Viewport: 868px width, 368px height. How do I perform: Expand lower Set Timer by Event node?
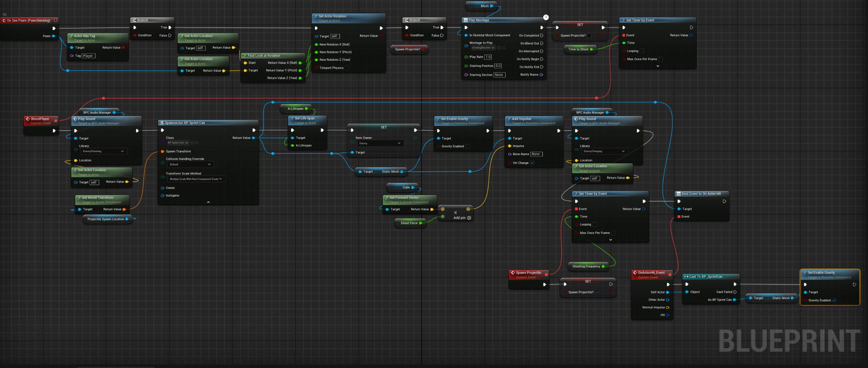[610, 240]
